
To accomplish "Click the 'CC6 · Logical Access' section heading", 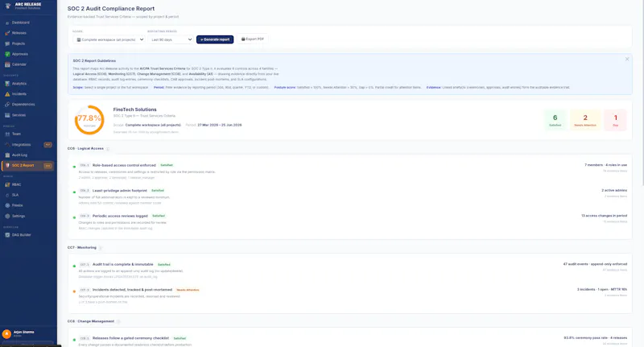I will click(85, 149).
